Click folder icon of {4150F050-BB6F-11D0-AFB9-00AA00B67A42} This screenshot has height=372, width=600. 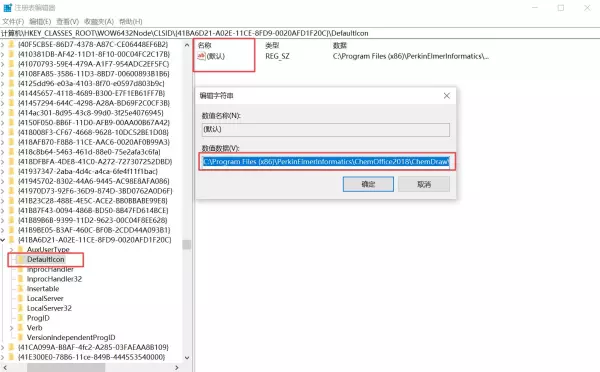click(x=11, y=122)
